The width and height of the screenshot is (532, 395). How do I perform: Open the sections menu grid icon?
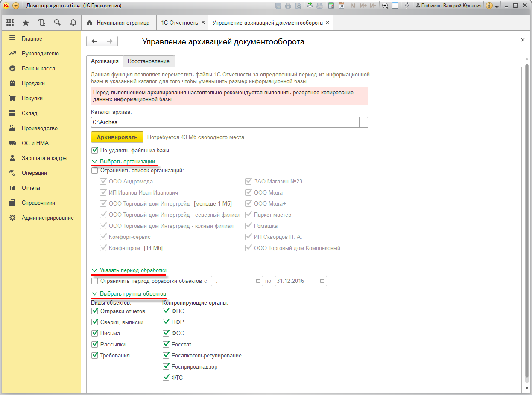pyautogui.click(x=10, y=23)
